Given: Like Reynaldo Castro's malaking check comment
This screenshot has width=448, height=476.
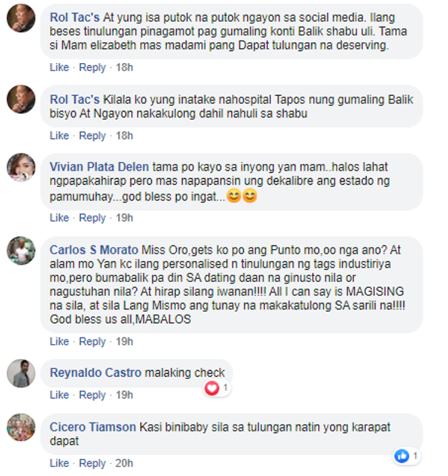Looking at the screenshot, I should [x=60, y=395].
